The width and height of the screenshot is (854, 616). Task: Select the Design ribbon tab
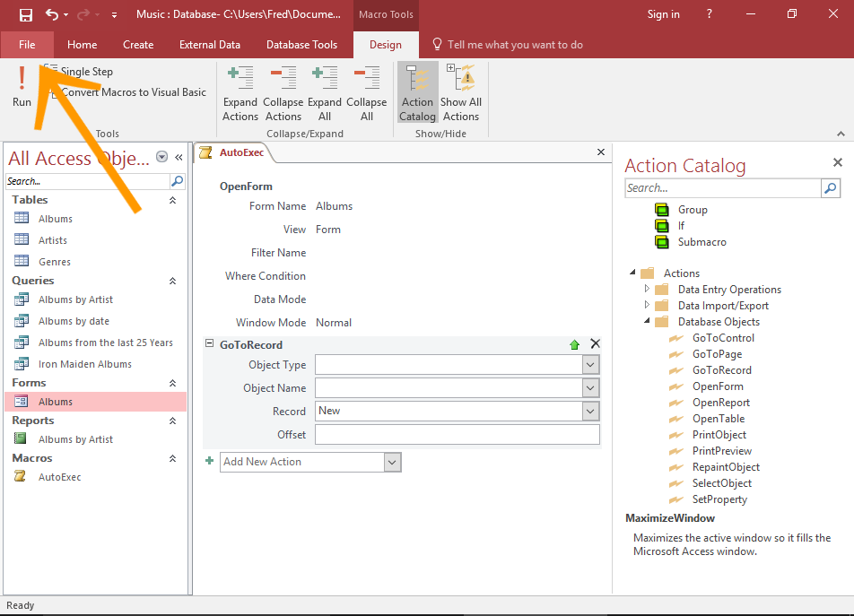tap(386, 45)
